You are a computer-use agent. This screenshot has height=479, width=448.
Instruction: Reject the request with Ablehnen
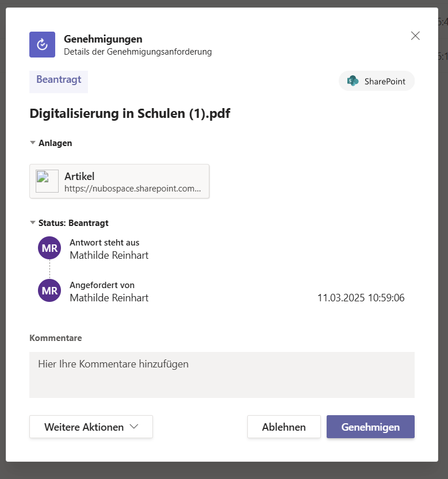[x=284, y=427]
